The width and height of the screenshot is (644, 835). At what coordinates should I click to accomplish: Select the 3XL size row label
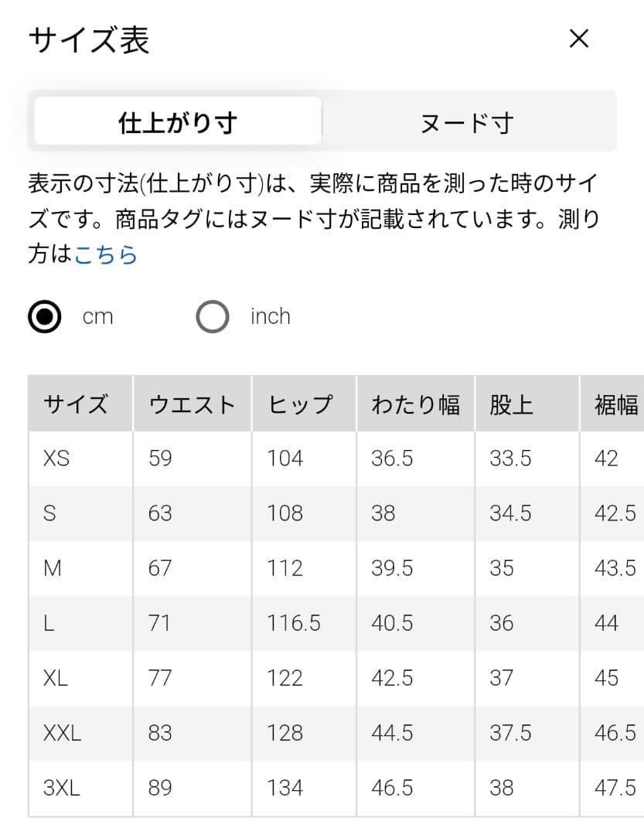pos(62,788)
